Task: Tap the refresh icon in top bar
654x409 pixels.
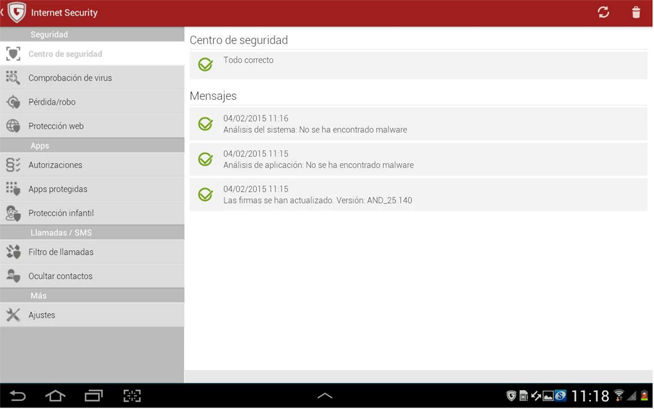Action: (603, 13)
